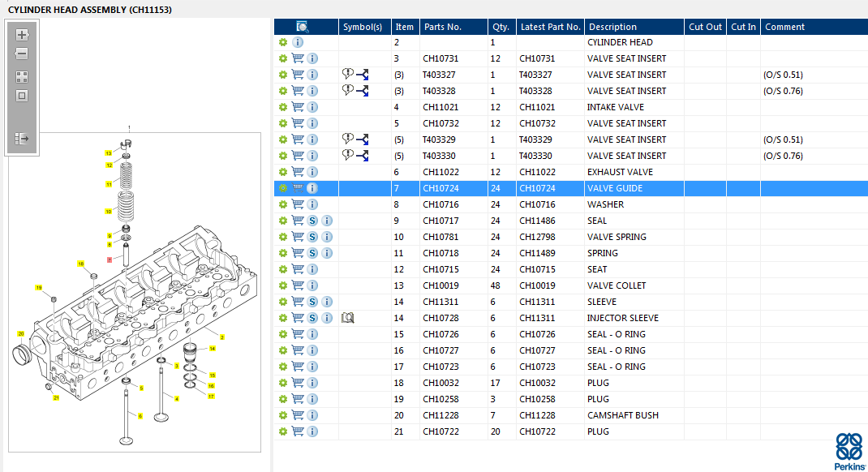
Task: Toggle the parts list panel arrow icon
Action: (x=22, y=139)
